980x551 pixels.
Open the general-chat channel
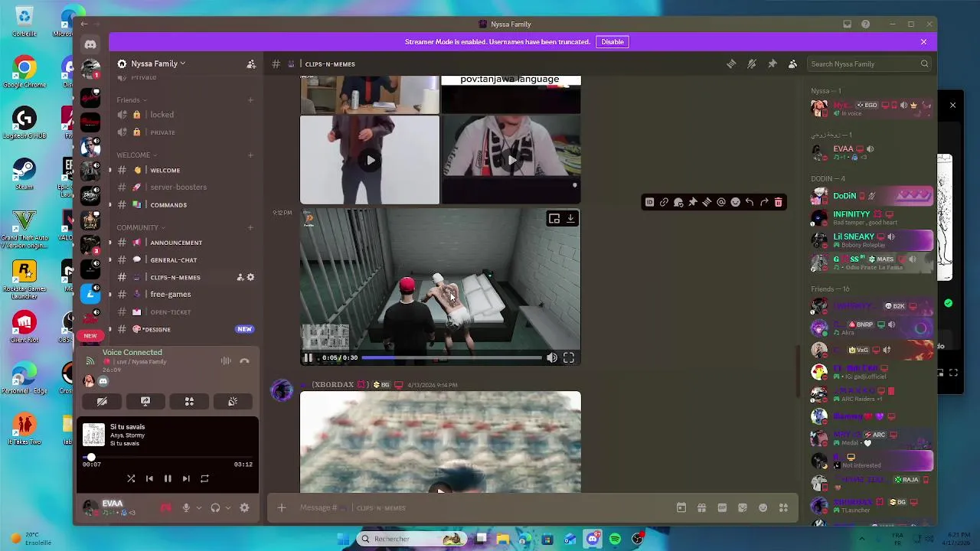(x=185, y=260)
